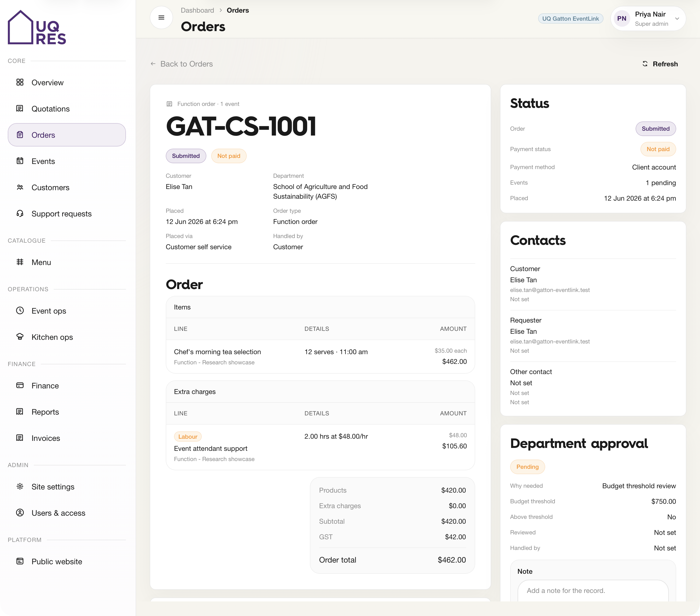Click the Users & access person icon
Viewport: 700px width, 616px height.
pyautogui.click(x=20, y=513)
